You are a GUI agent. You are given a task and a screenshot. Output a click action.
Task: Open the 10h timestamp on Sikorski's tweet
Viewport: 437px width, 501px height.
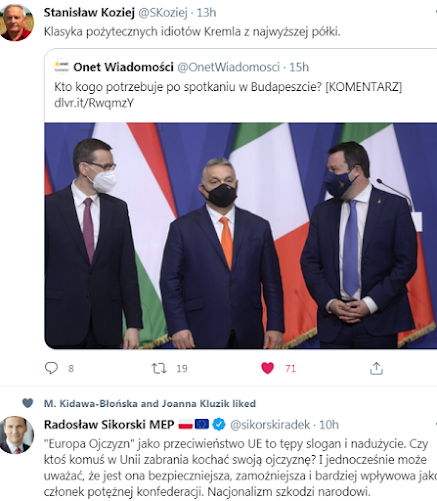click(329, 425)
